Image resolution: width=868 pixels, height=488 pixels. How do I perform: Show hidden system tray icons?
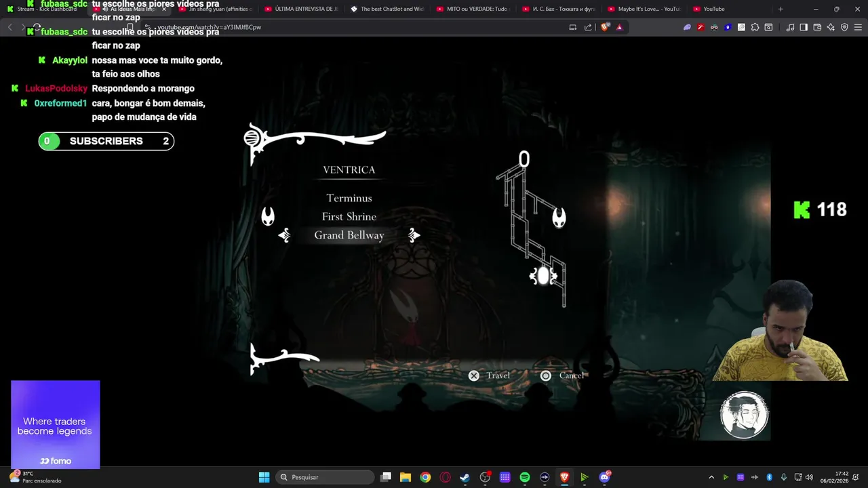coord(711,477)
